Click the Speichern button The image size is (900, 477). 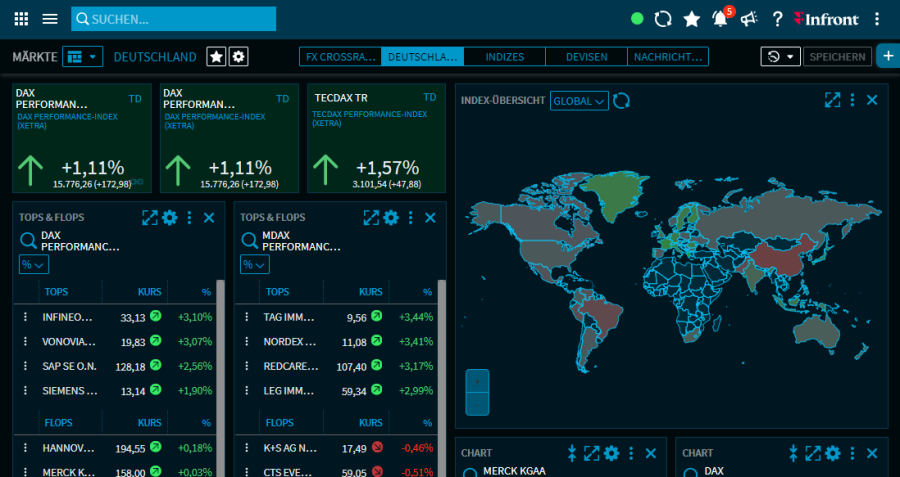[x=837, y=57]
